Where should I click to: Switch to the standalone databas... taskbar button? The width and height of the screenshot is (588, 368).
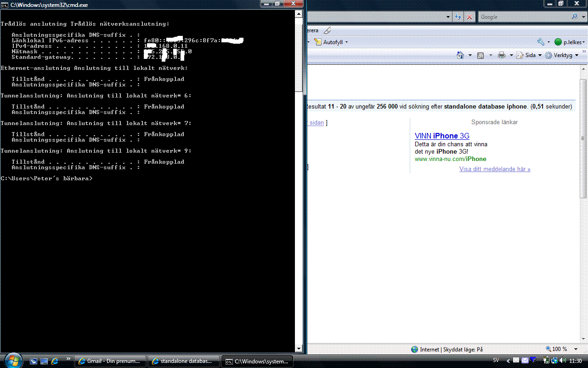point(184,361)
